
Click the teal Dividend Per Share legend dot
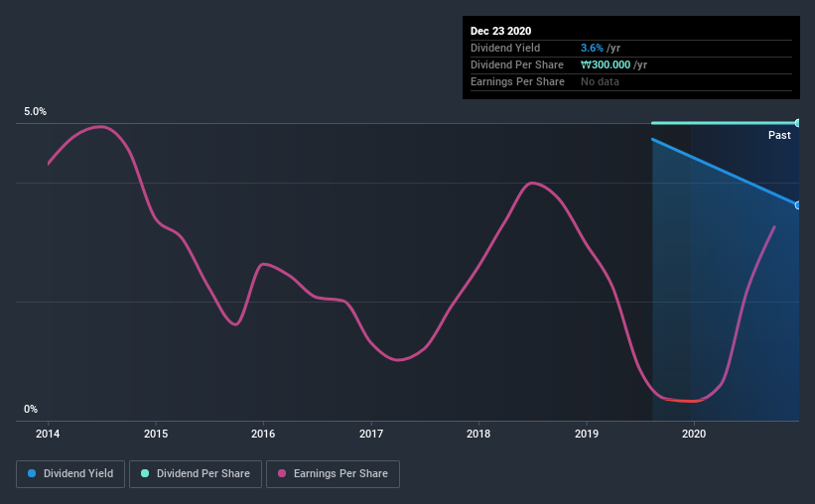click(x=145, y=473)
